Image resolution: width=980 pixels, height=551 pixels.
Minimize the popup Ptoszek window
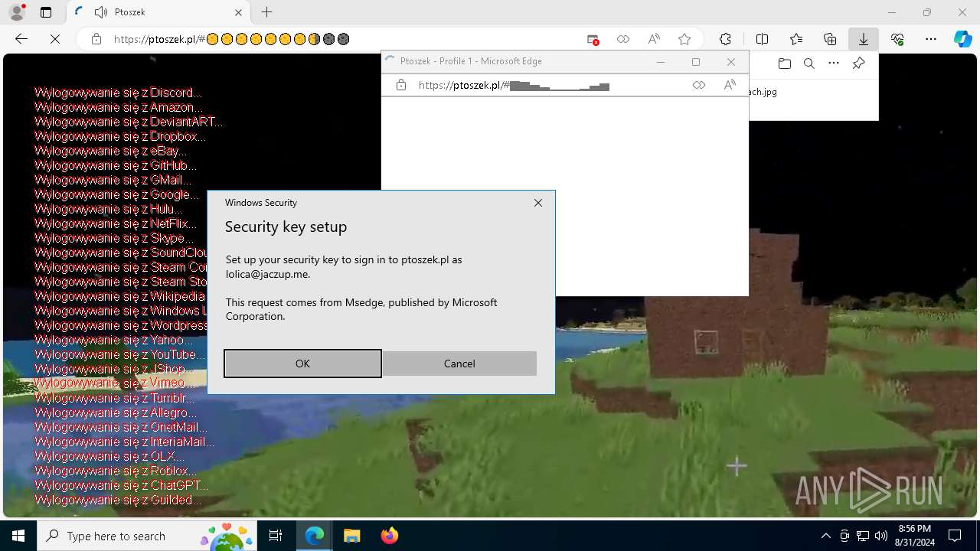pos(661,62)
